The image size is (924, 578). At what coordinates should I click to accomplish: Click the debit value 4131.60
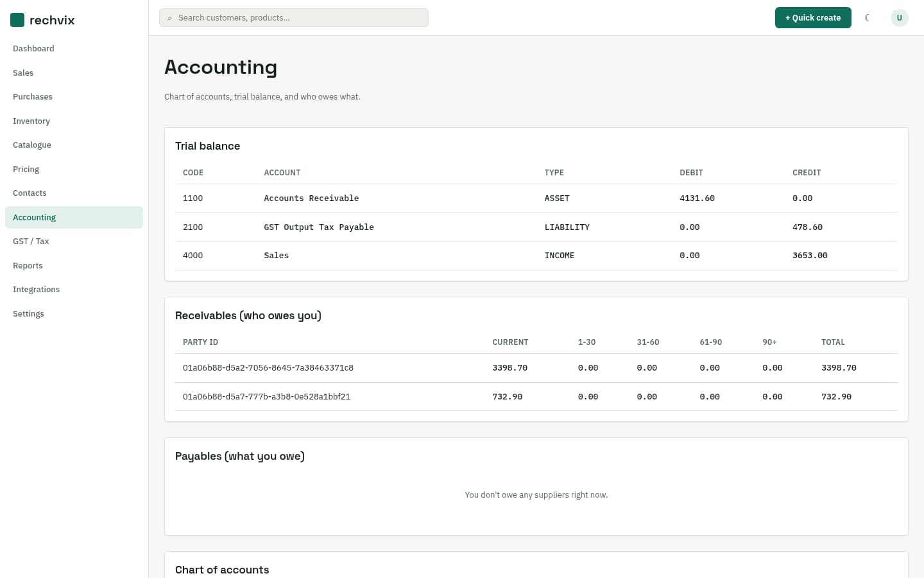(697, 198)
